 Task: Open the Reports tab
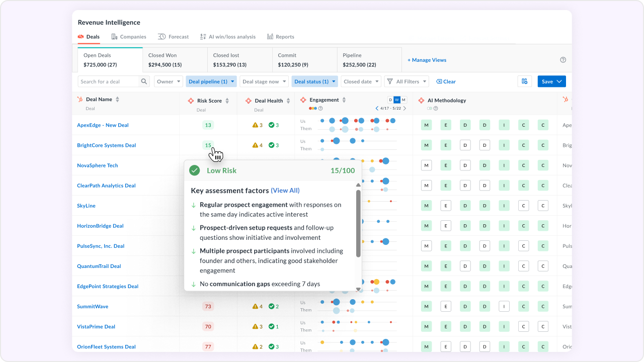[281, 37]
